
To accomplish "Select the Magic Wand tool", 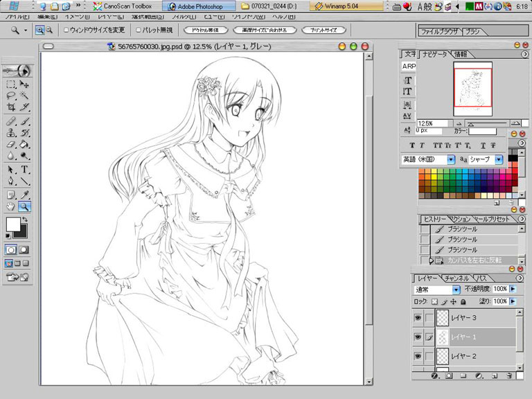I will coord(24,96).
